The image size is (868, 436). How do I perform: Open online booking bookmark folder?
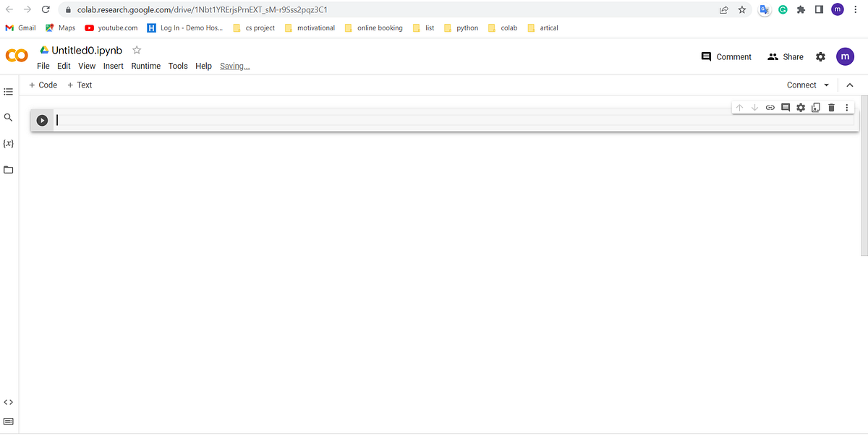[x=374, y=28]
